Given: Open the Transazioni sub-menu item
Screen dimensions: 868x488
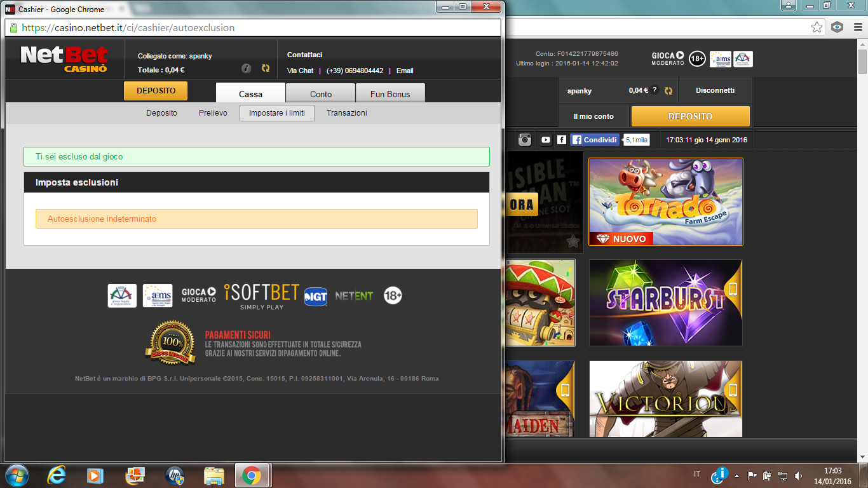Looking at the screenshot, I should click(x=347, y=113).
